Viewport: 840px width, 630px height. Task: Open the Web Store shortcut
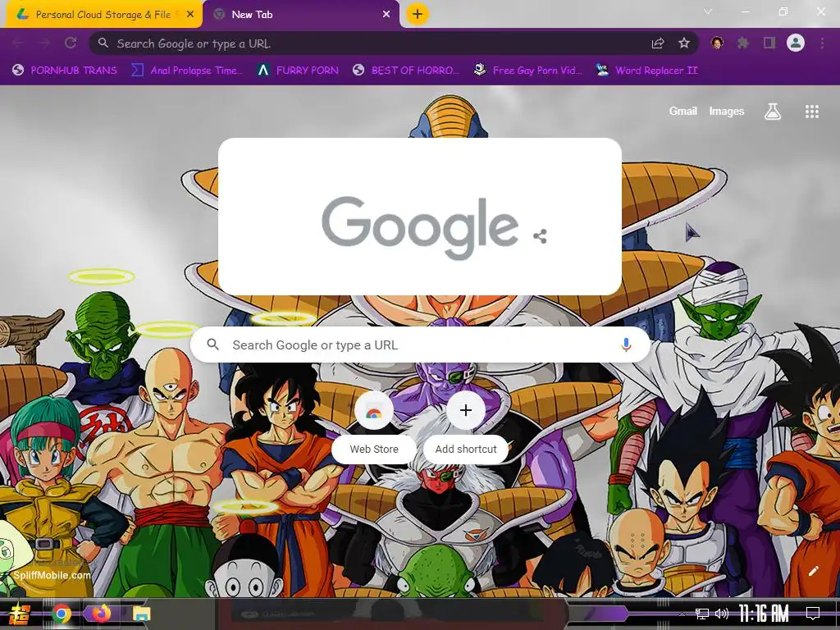coord(374,427)
